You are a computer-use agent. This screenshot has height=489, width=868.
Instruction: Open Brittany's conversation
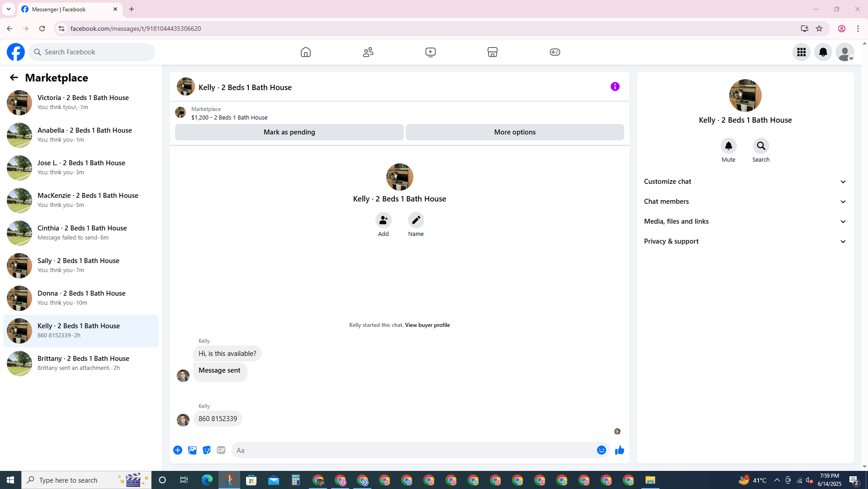pyautogui.click(x=81, y=364)
